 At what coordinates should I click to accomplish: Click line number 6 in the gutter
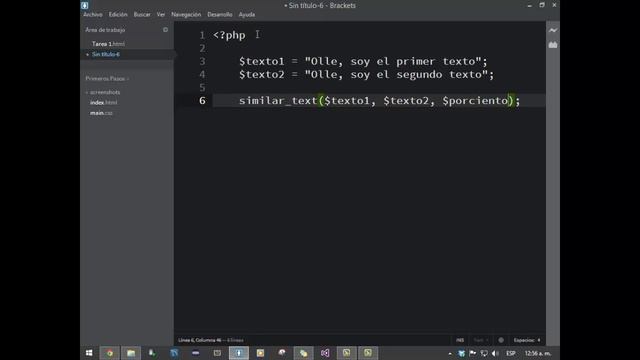coord(202,101)
